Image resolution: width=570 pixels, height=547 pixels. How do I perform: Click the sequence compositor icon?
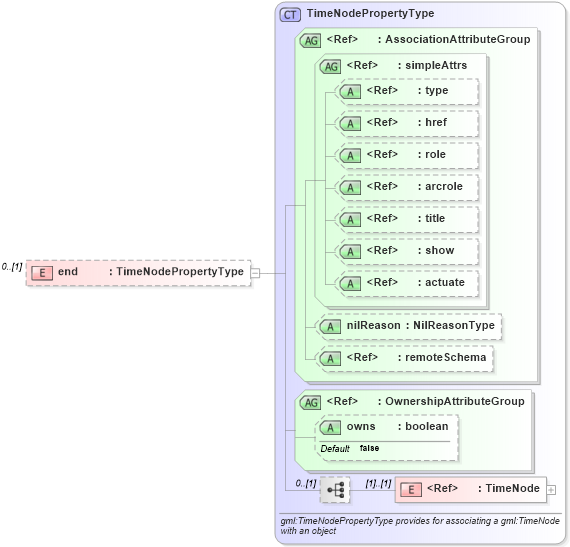point(335,490)
